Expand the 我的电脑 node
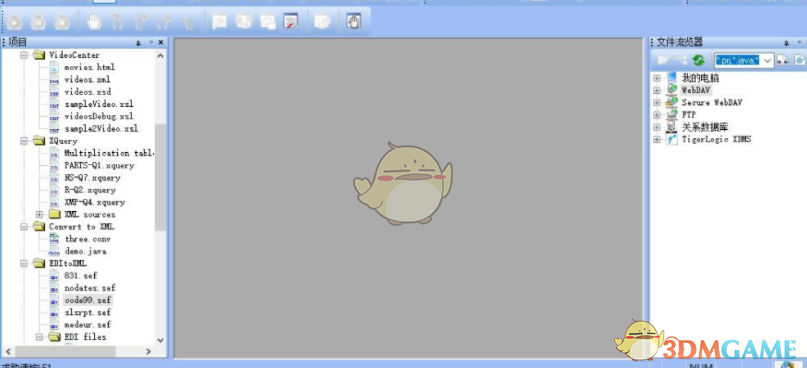 (x=657, y=78)
